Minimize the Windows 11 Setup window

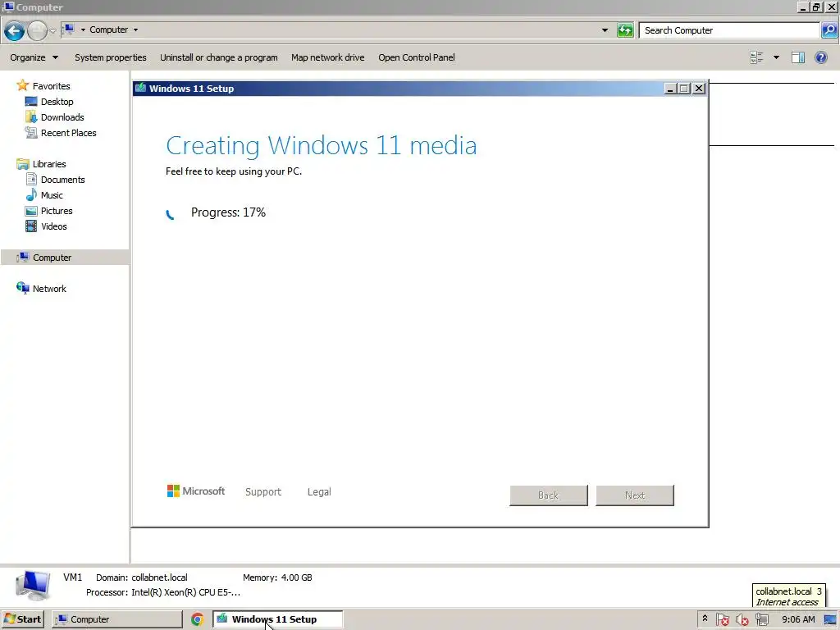pyautogui.click(x=669, y=89)
